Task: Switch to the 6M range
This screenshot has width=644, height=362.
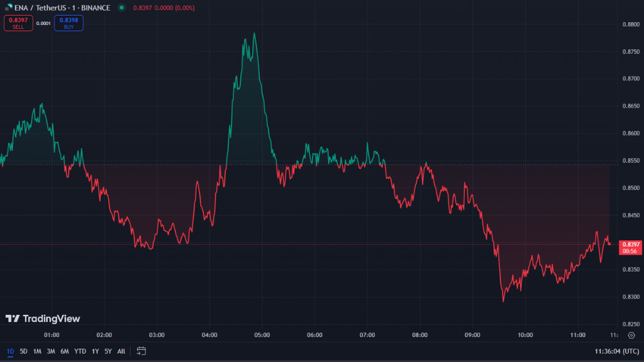Action: point(65,351)
